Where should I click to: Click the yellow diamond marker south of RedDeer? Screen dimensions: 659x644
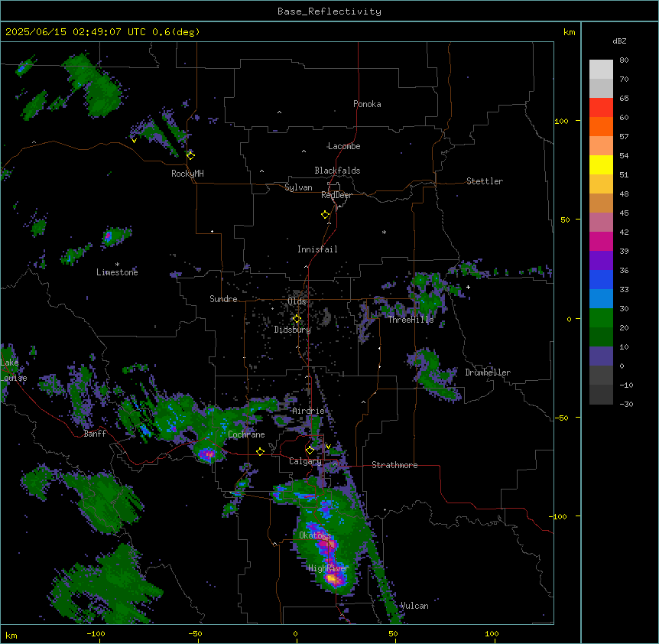(325, 215)
